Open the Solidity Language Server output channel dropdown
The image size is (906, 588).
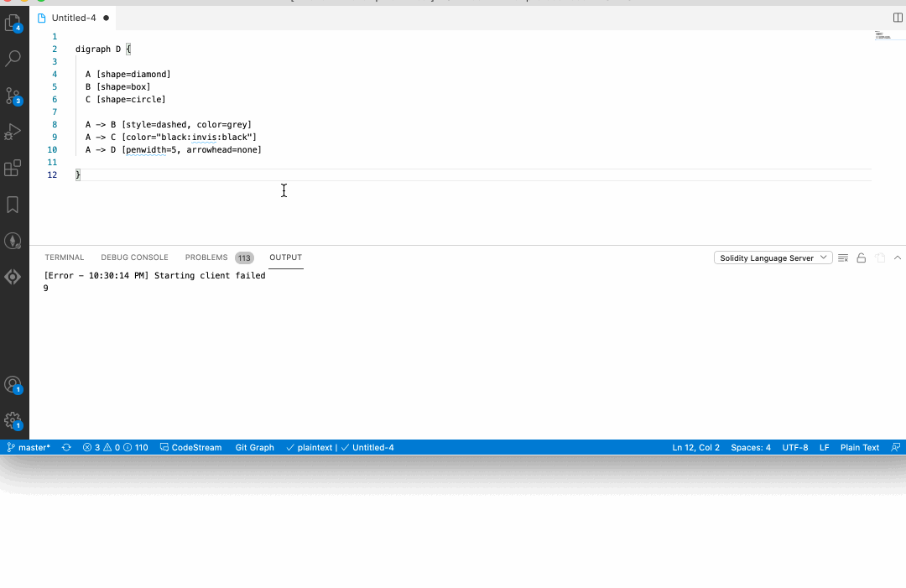click(x=772, y=258)
